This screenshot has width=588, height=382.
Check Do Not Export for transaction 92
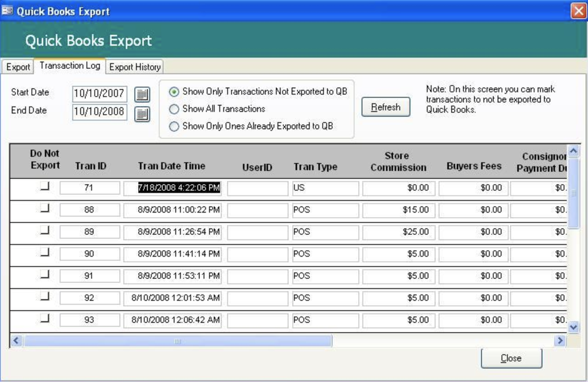click(x=45, y=297)
